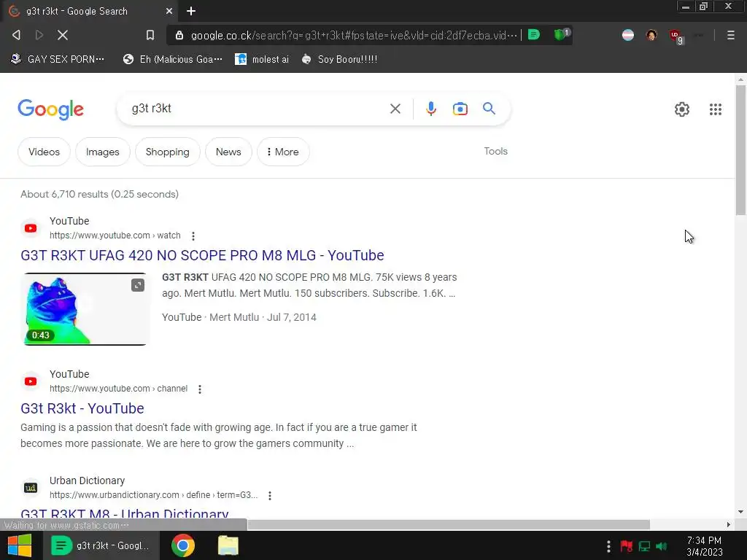Click the scrollbar down arrow
The width and height of the screenshot is (747, 560).
(740, 512)
